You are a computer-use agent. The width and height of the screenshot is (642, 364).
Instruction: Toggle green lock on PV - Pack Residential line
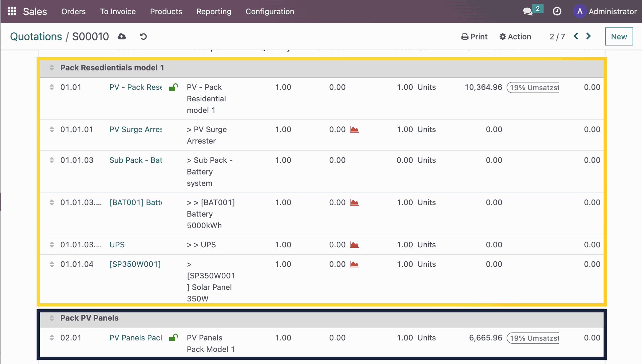(x=173, y=87)
